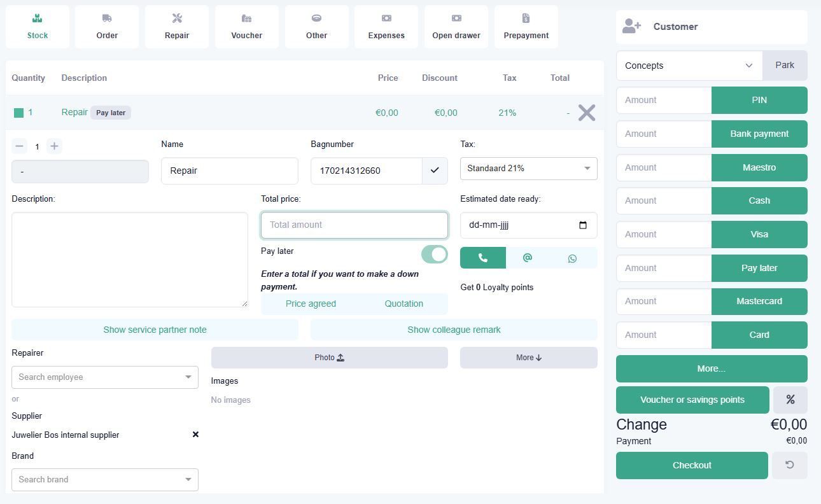Click the Repair item description link
Viewport: 821px width, 504px height.
(x=74, y=113)
